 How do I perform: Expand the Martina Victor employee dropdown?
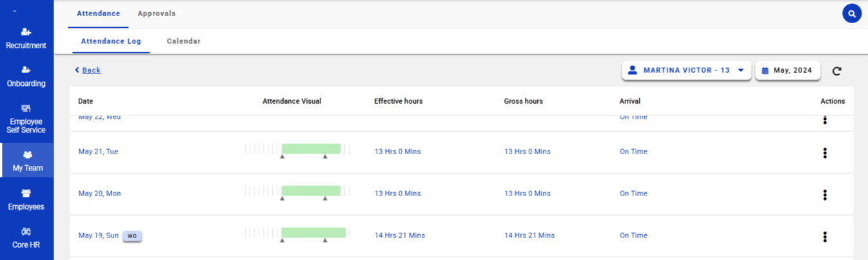pos(686,70)
